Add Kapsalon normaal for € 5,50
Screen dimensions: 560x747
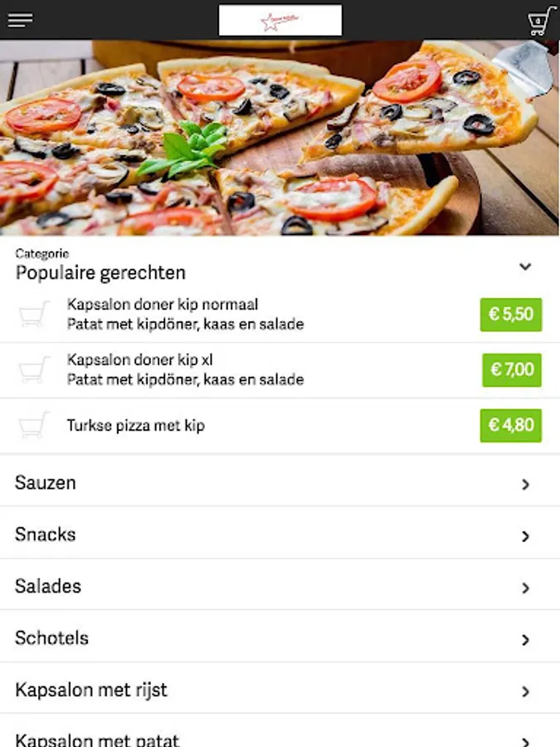point(510,315)
